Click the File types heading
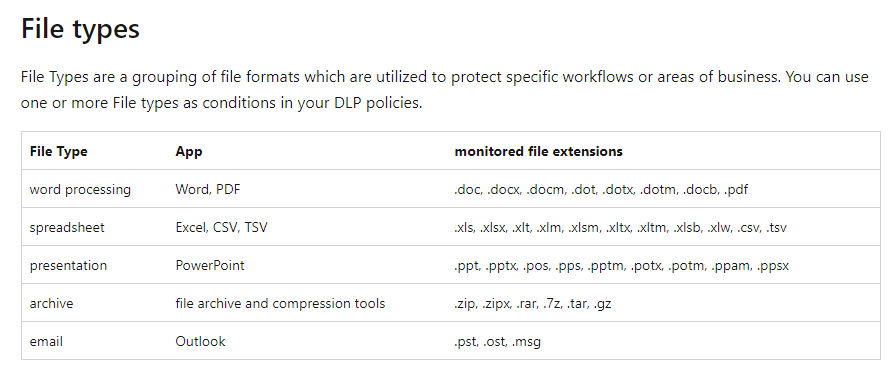The width and height of the screenshot is (893, 382). (80, 29)
